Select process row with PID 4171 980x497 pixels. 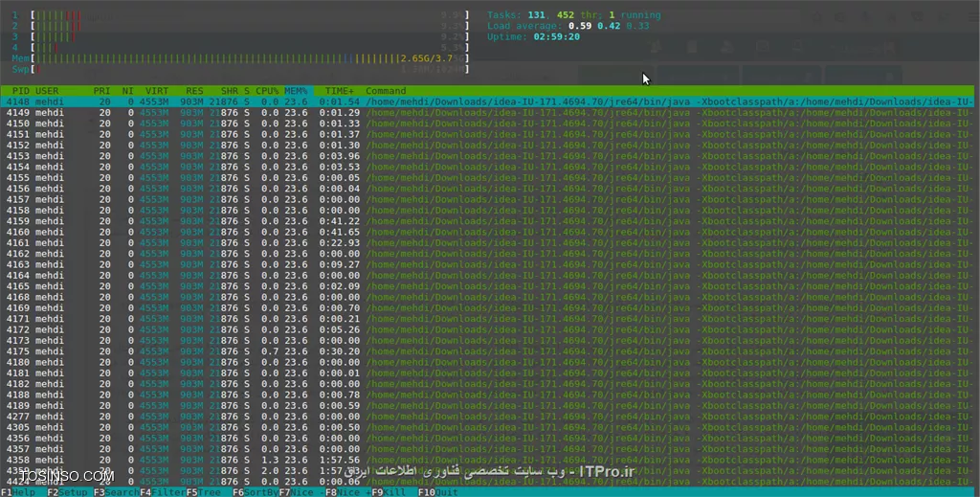[x=487, y=319]
